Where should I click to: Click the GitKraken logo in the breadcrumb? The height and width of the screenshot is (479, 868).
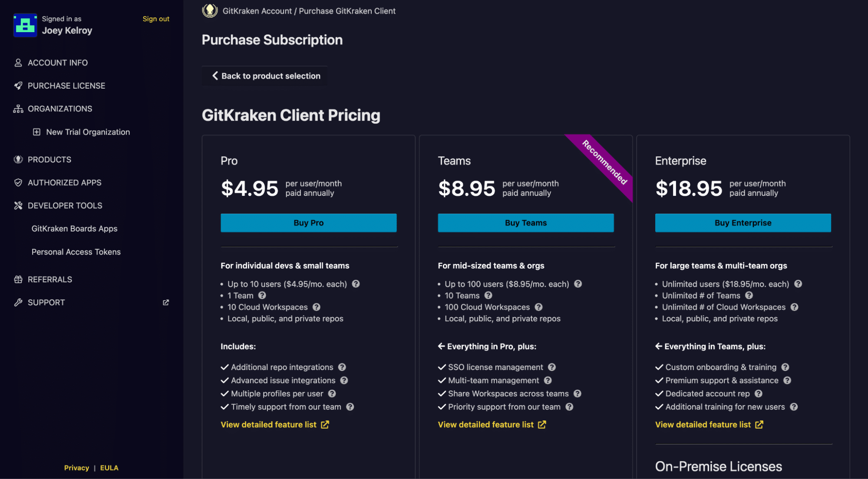(x=210, y=11)
